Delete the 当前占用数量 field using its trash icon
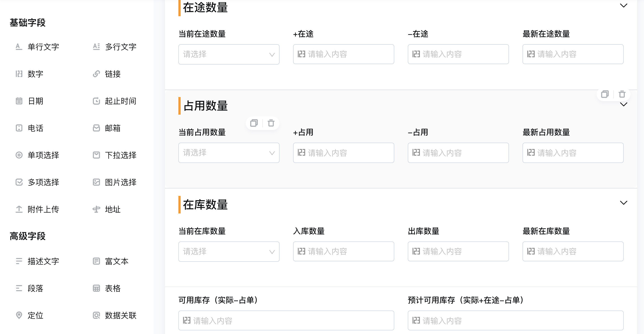Image resolution: width=644 pixels, height=334 pixels. [x=271, y=123]
